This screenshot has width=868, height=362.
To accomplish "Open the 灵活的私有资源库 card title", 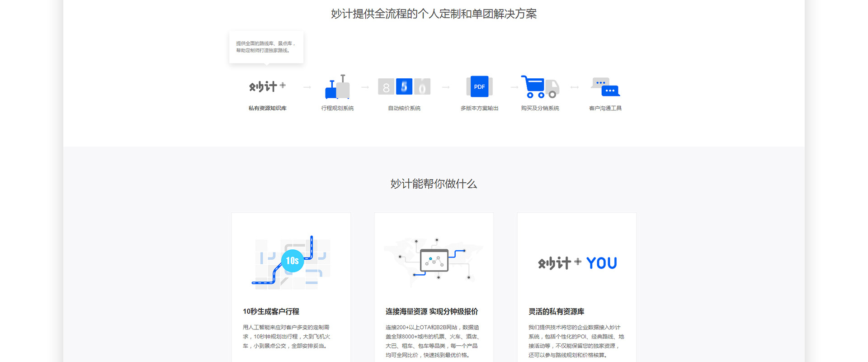I will pos(556,311).
